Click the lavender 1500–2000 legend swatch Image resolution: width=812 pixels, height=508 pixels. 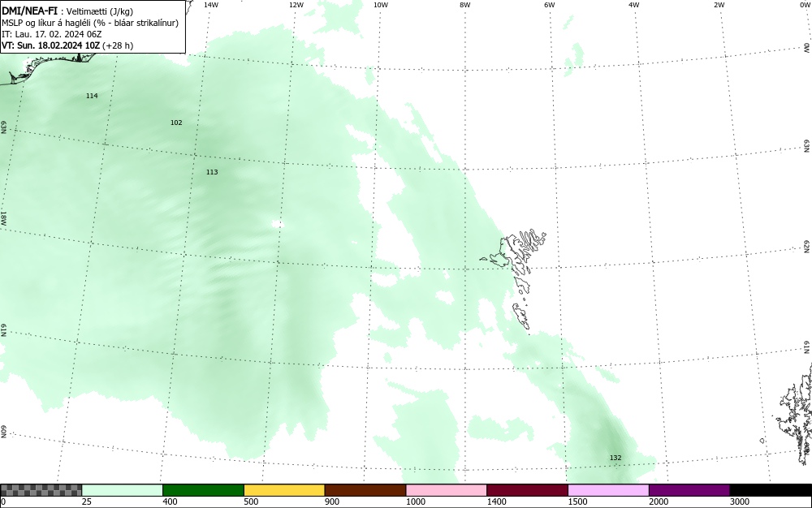click(608, 490)
